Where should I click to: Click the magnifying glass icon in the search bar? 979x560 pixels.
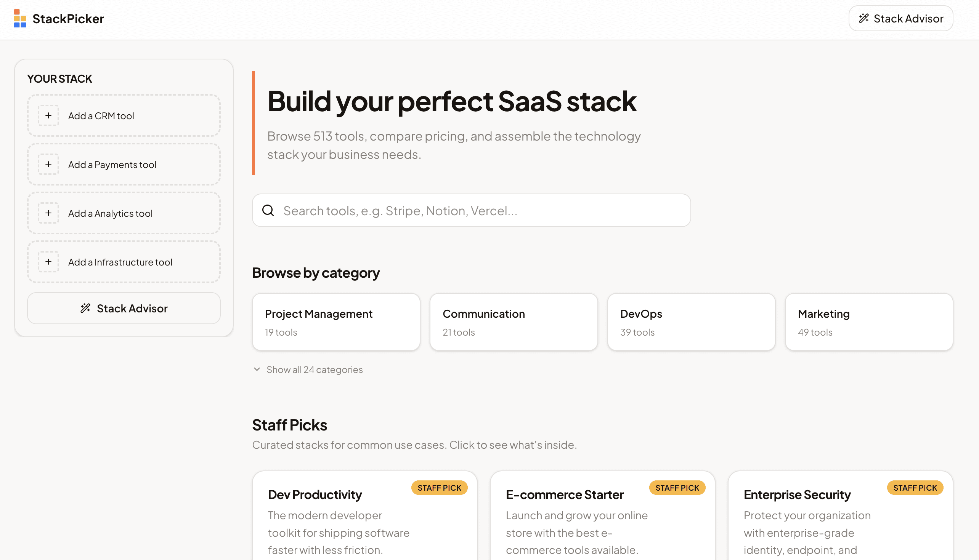click(x=268, y=210)
